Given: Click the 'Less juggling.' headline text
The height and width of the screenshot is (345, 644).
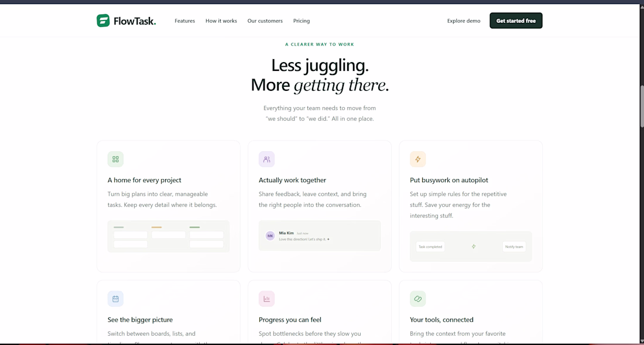Looking at the screenshot, I should point(320,65).
